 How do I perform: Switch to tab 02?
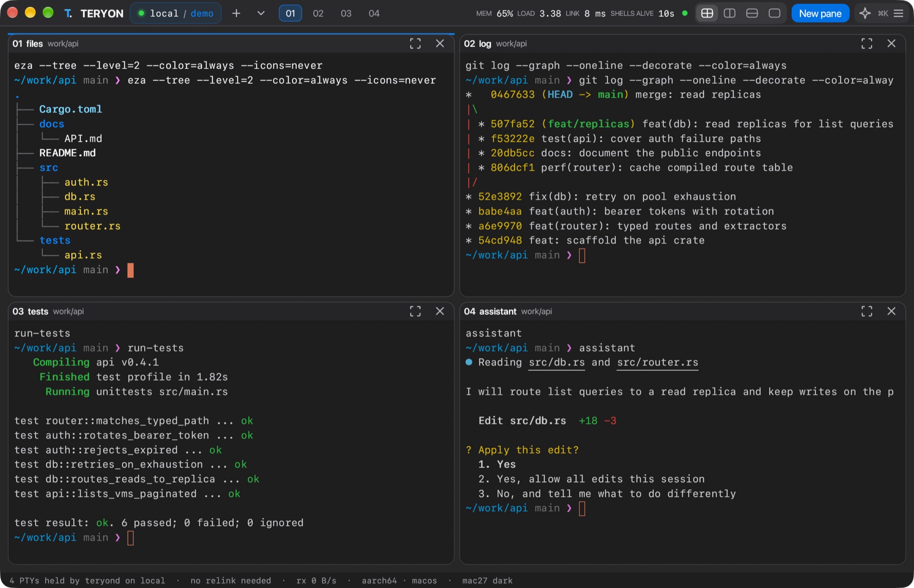(x=318, y=13)
